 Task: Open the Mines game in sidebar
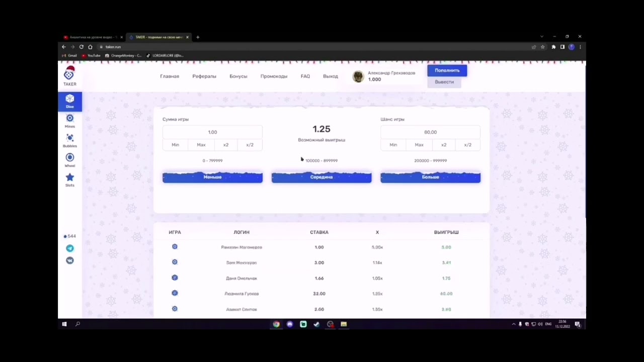coord(70,121)
